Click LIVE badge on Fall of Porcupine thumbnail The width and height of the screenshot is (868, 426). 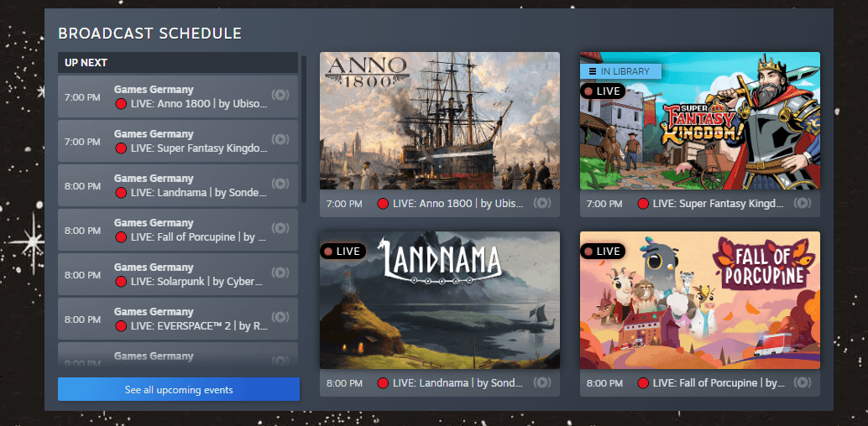pos(602,252)
